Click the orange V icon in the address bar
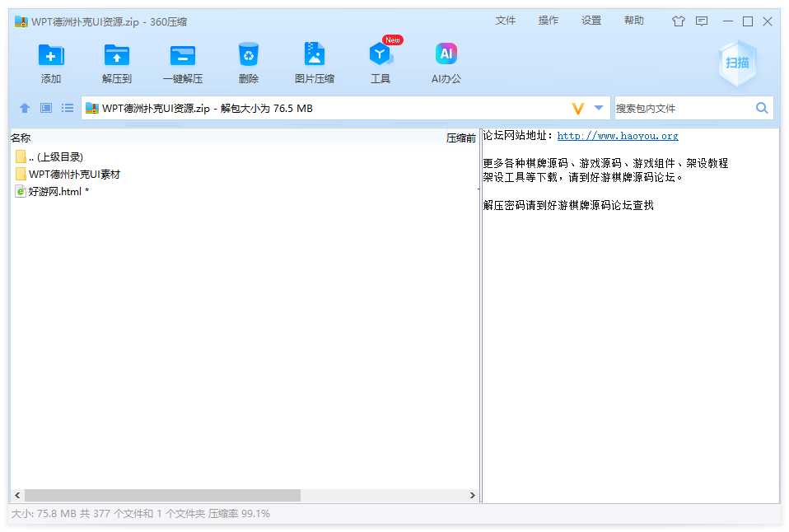Viewport: 789px width, 532px height. [578, 108]
